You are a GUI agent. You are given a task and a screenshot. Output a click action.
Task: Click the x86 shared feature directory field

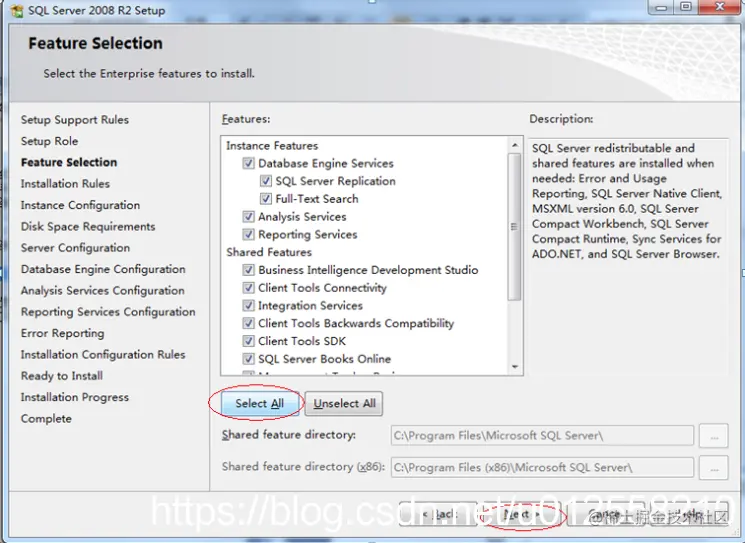(x=542, y=467)
